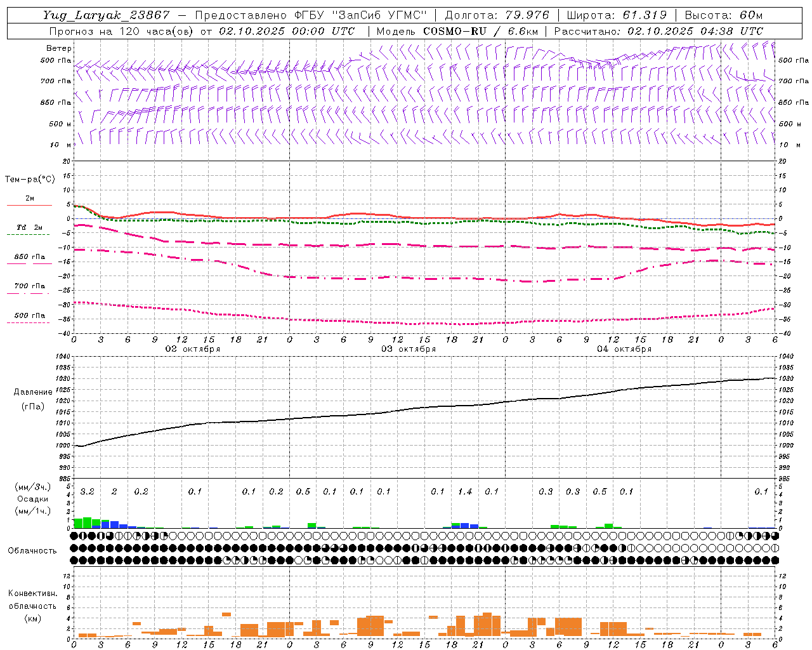Click the Долгота: 79.976 value
This screenshot has width=812, height=650.
click(x=497, y=15)
